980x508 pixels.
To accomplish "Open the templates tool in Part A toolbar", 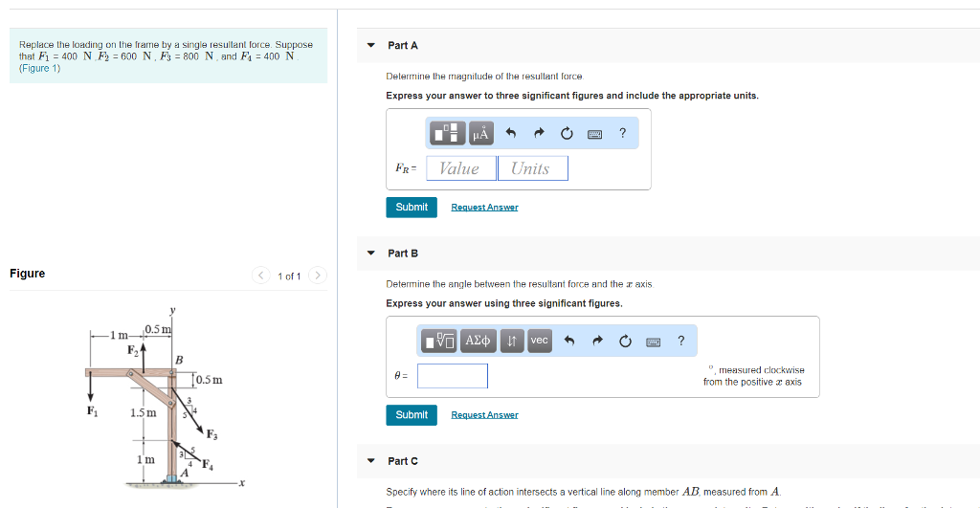I will [x=448, y=134].
